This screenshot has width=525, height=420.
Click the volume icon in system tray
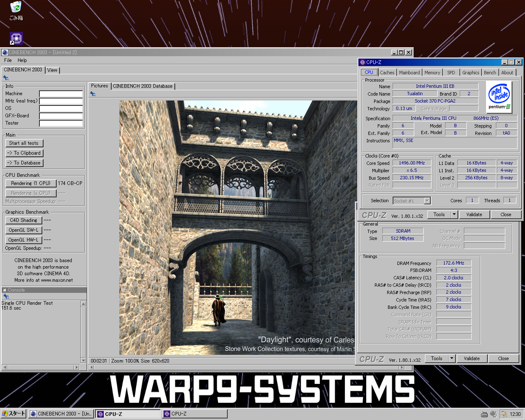[493, 414]
